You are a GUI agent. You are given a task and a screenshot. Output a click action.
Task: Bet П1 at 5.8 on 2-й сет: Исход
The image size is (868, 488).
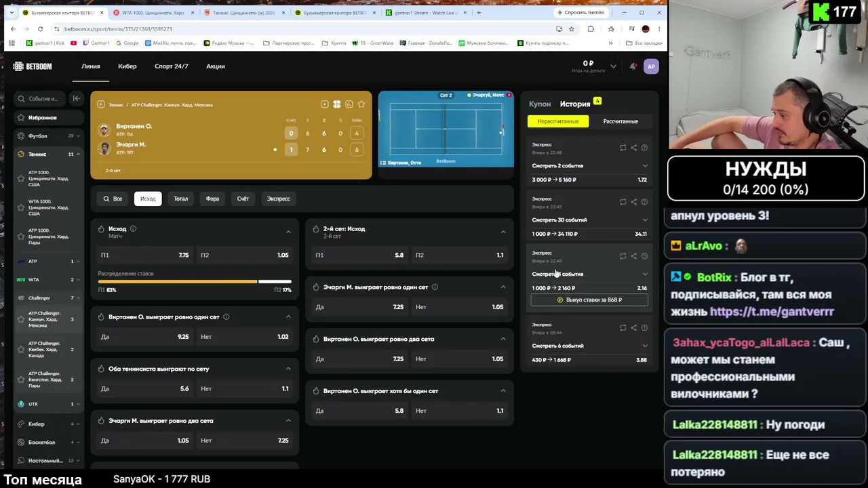click(x=359, y=255)
